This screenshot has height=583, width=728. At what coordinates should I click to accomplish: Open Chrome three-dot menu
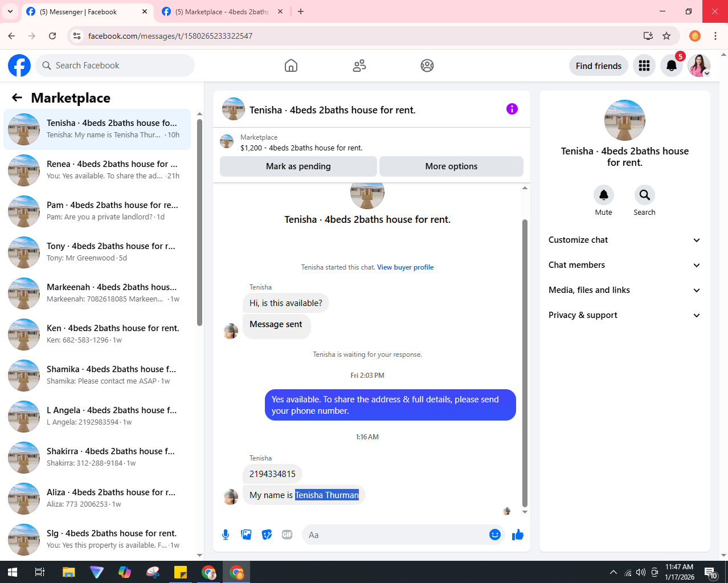[x=715, y=36]
